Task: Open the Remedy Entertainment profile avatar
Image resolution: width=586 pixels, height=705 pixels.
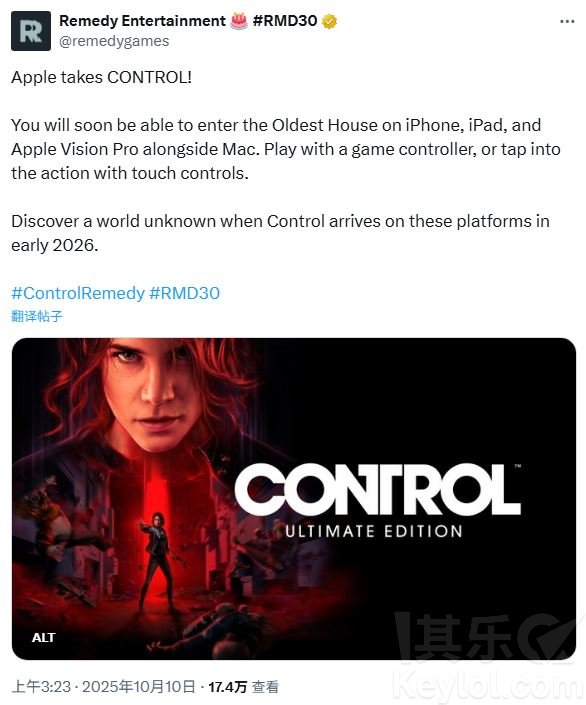Action: pyautogui.click(x=31, y=31)
